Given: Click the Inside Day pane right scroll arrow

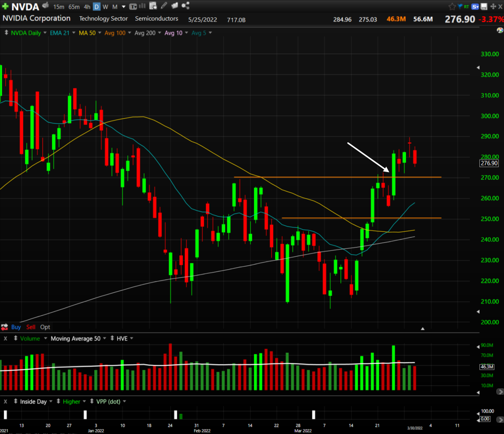Looking at the screenshot, I should (500, 420).
